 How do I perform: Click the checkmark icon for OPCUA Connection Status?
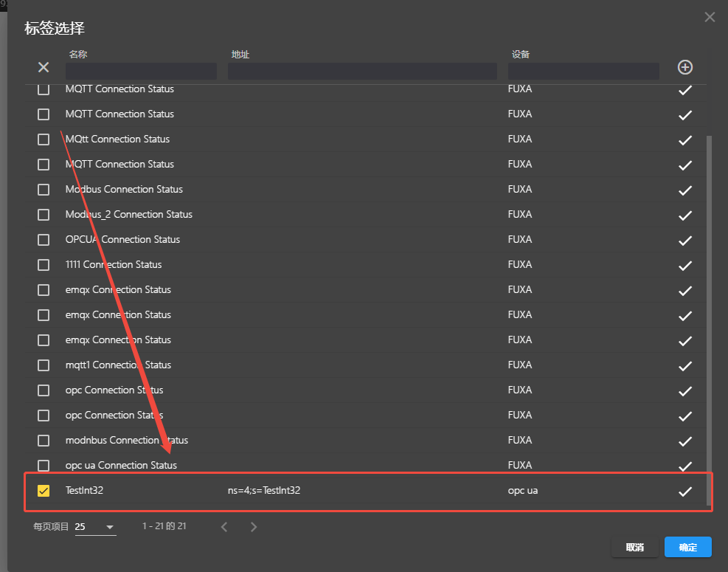click(x=685, y=240)
